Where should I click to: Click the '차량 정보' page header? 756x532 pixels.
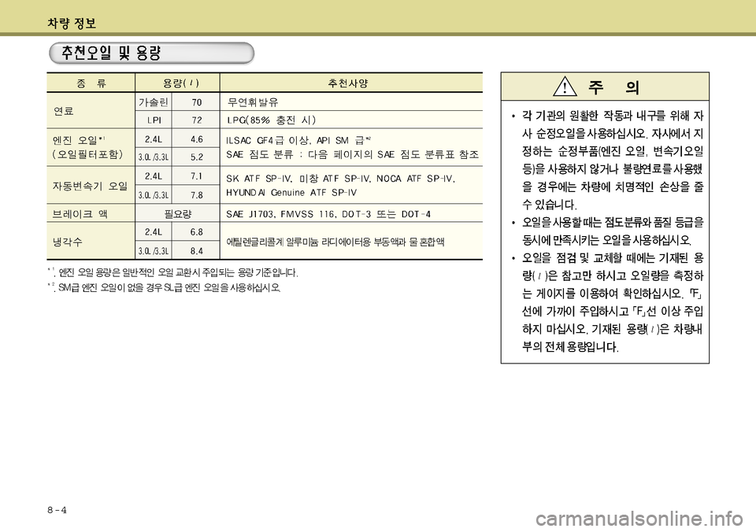[72, 23]
